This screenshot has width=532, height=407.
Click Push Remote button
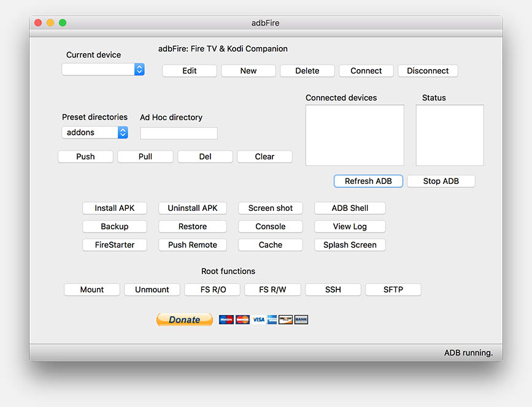click(x=193, y=245)
